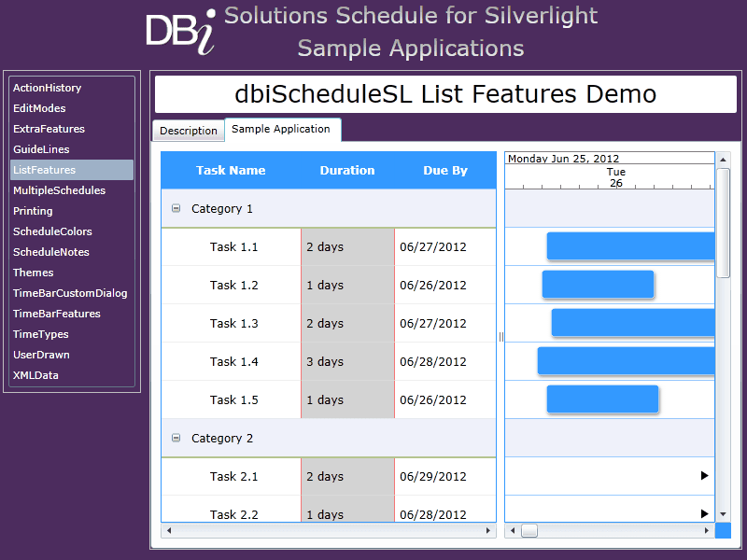The width and height of the screenshot is (747, 560).
Task: Switch to the Sample Application tab
Action: tap(281, 129)
